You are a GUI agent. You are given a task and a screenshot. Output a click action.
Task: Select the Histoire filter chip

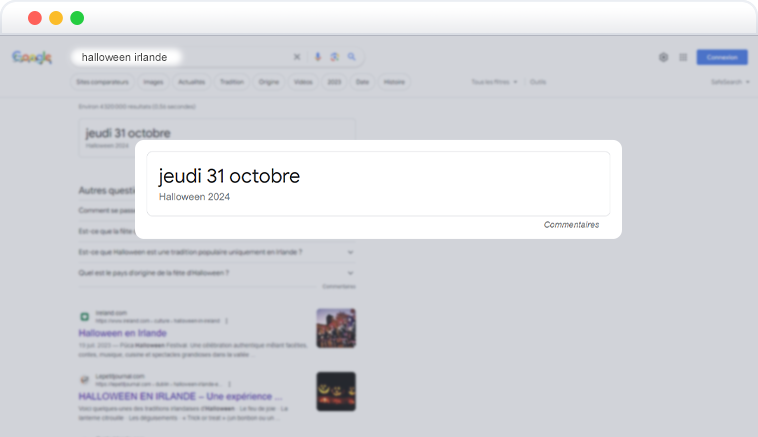tap(394, 82)
